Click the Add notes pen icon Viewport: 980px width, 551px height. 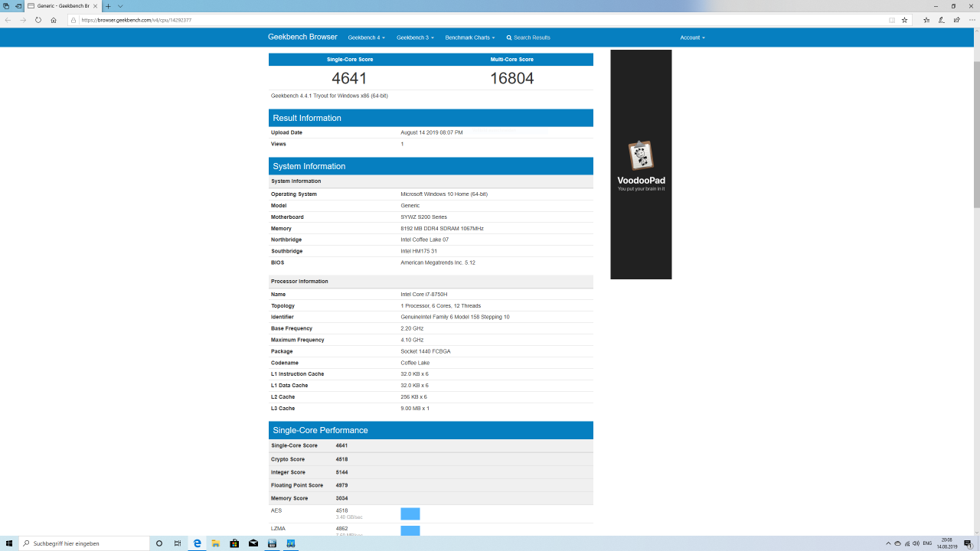click(940, 20)
